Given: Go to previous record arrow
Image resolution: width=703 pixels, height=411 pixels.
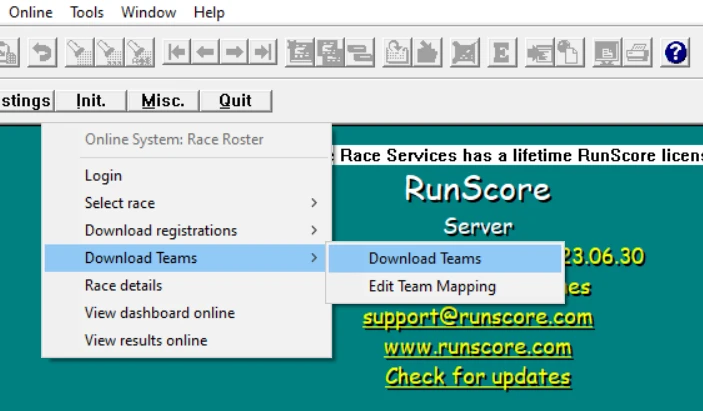Looking at the screenshot, I should coord(205,53).
